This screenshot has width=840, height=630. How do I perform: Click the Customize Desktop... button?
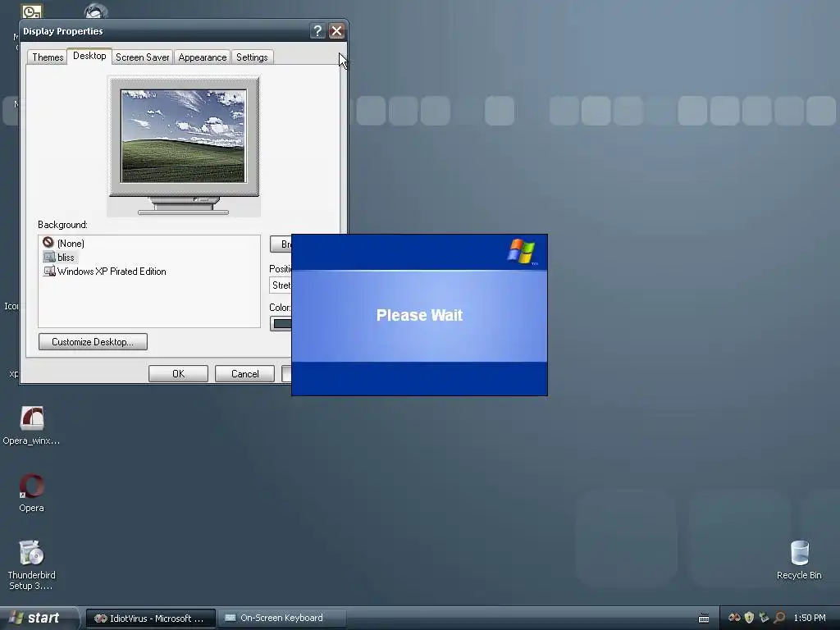tap(93, 342)
